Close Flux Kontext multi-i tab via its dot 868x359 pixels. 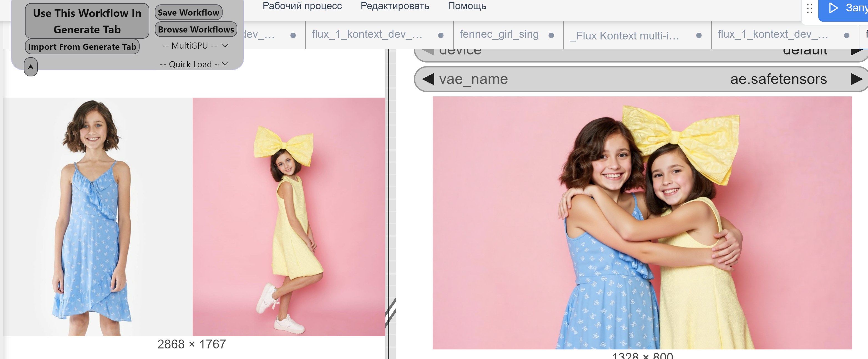(x=699, y=36)
